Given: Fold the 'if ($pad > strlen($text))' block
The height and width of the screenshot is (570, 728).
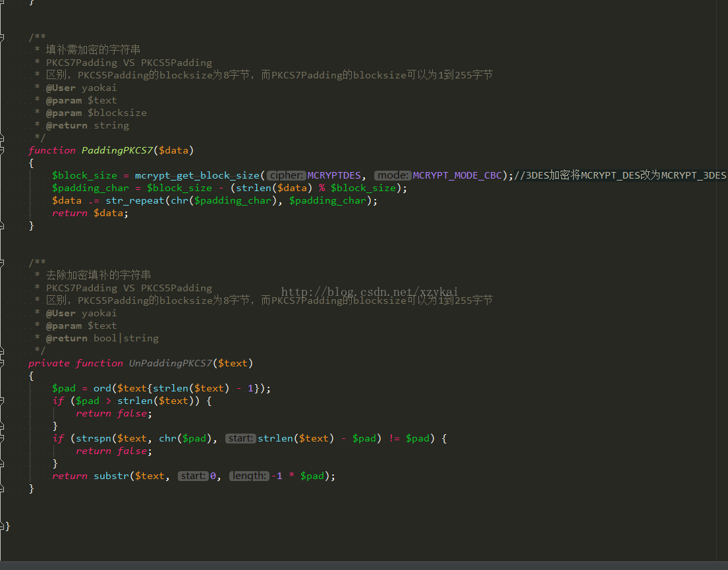Looking at the screenshot, I should click(x=2, y=401).
